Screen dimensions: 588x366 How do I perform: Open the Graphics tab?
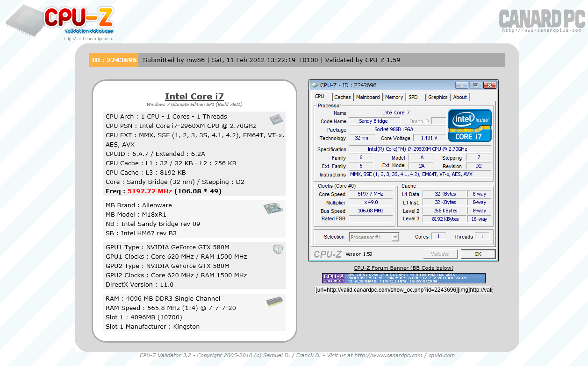click(438, 97)
